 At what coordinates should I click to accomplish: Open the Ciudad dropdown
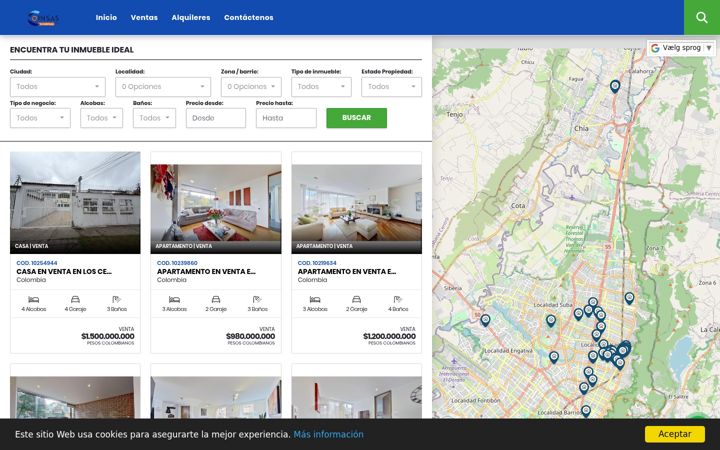[x=57, y=87]
